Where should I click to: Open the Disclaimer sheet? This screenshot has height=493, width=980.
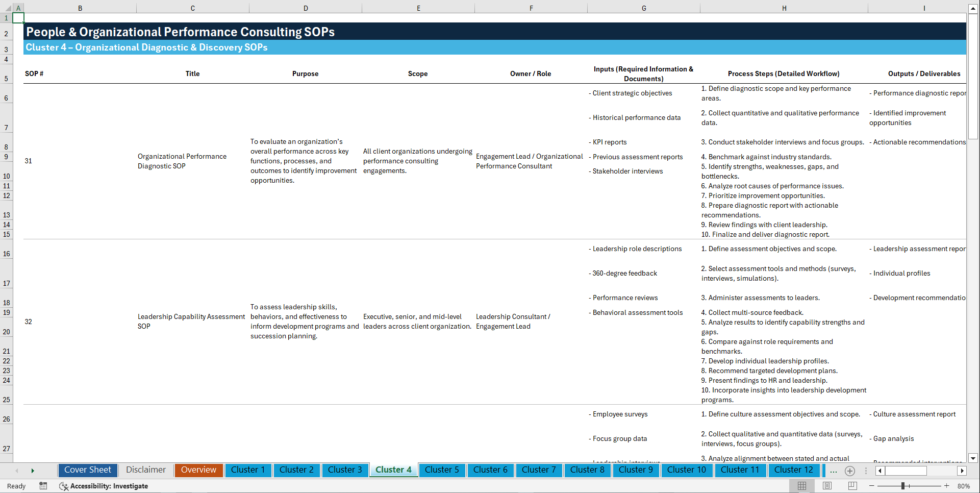145,470
